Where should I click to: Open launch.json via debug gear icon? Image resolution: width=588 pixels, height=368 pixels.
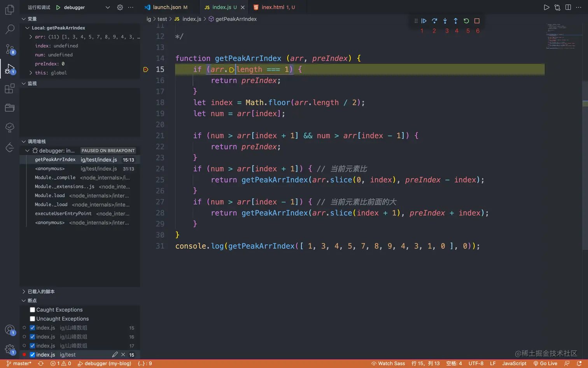click(x=120, y=7)
